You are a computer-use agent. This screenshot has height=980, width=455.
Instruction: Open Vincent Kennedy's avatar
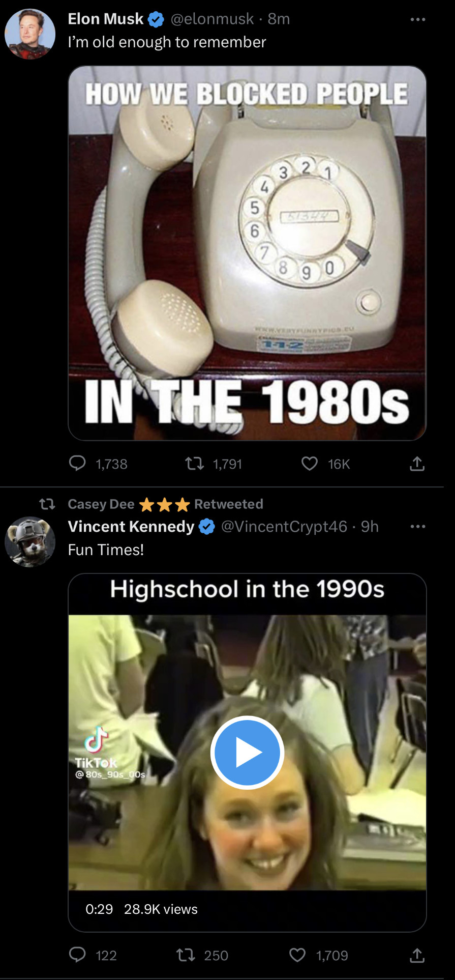[x=30, y=542]
